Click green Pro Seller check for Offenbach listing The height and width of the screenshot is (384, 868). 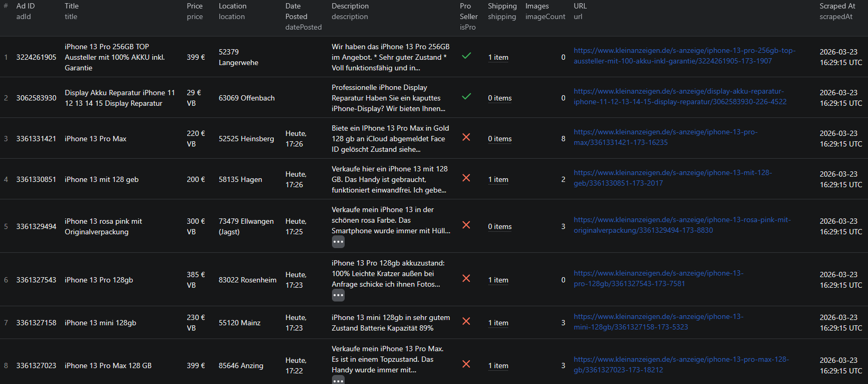pos(466,97)
